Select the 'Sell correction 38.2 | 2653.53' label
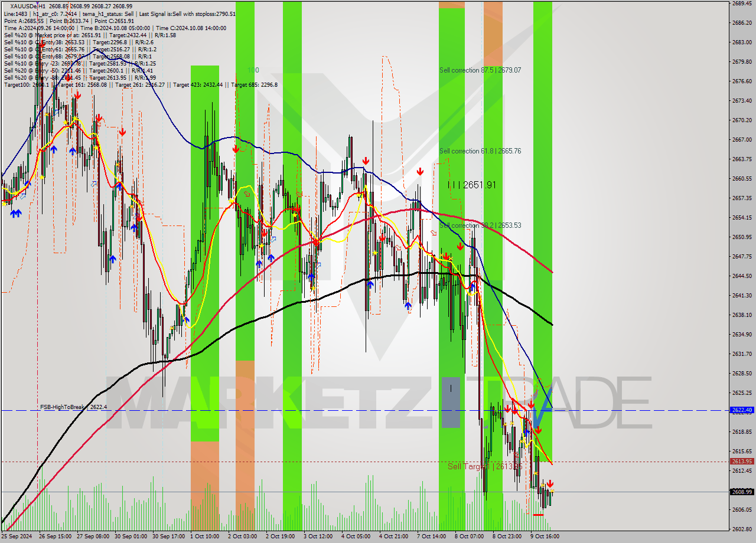 (x=480, y=225)
